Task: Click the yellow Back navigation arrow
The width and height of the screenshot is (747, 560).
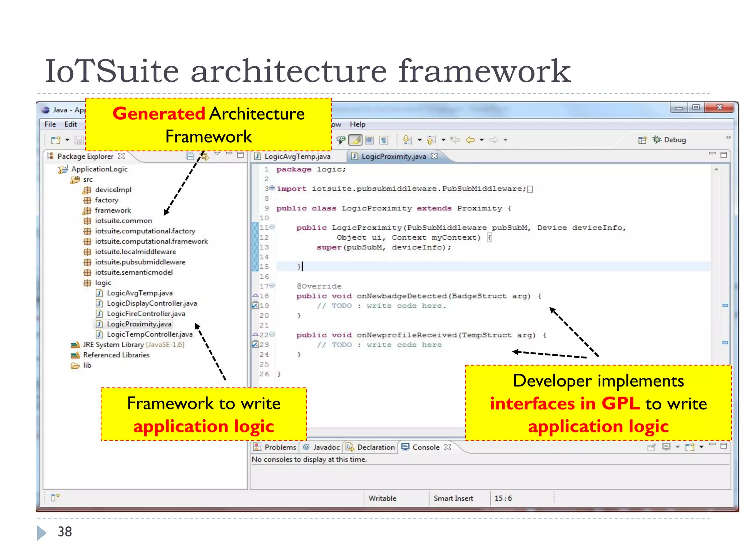Action: coord(470,140)
